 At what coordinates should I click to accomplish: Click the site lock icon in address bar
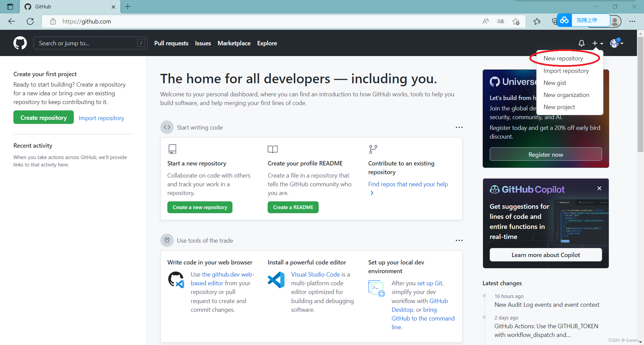pyautogui.click(x=53, y=21)
